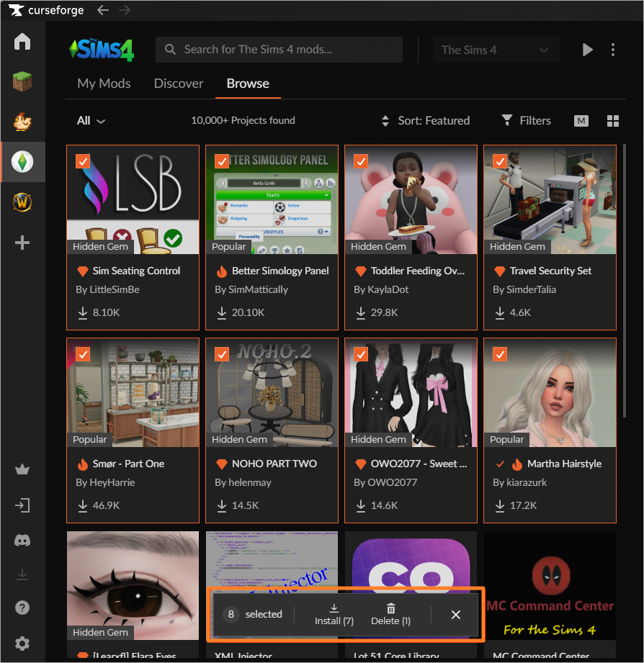Click the Filters label

pyautogui.click(x=535, y=120)
